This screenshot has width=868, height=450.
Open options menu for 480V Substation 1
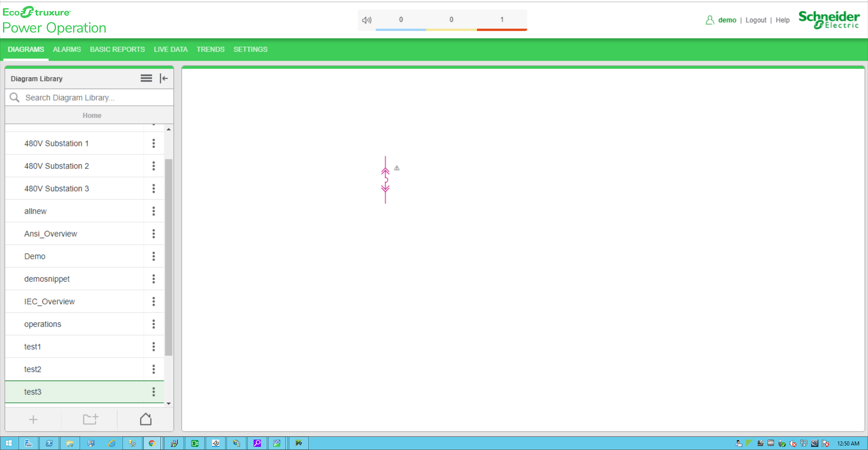click(154, 143)
